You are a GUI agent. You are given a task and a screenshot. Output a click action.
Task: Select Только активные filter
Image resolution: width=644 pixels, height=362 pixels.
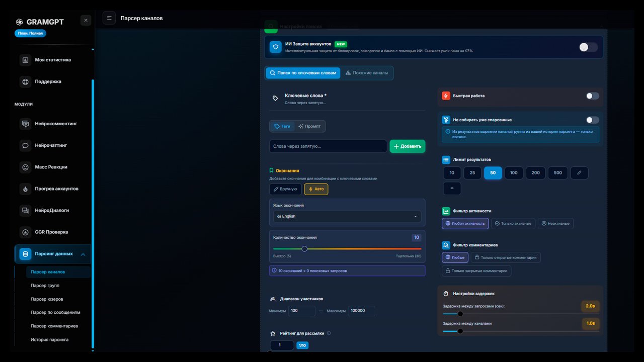pos(513,223)
